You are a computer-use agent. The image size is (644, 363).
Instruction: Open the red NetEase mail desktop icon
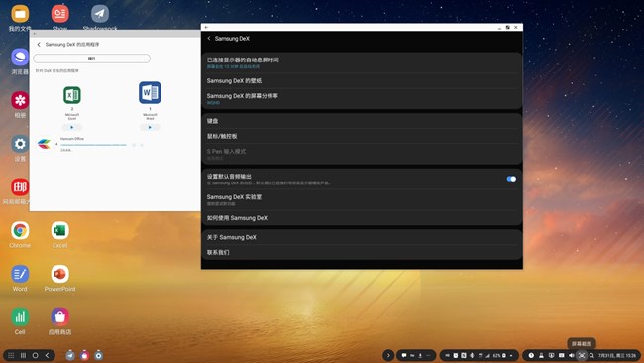pyautogui.click(x=20, y=187)
